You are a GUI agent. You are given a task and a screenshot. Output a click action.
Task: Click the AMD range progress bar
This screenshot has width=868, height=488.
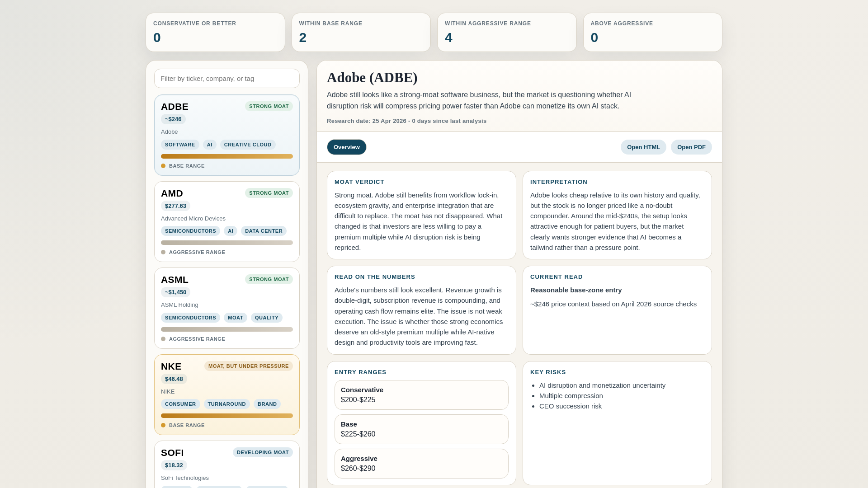click(227, 243)
